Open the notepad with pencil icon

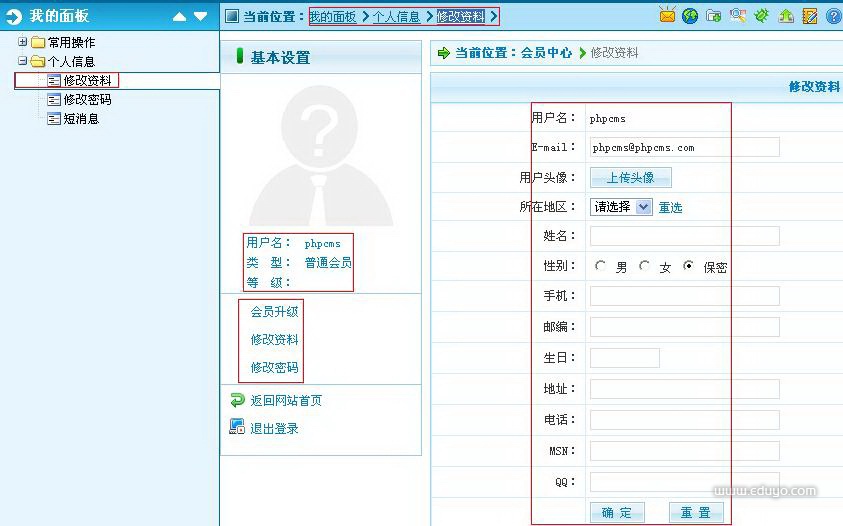click(810, 16)
